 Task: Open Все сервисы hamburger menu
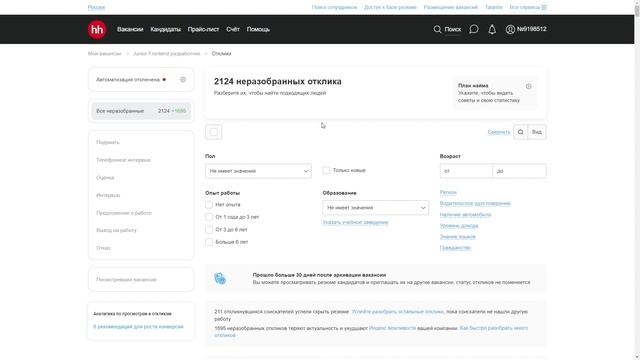tap(528, 7)
